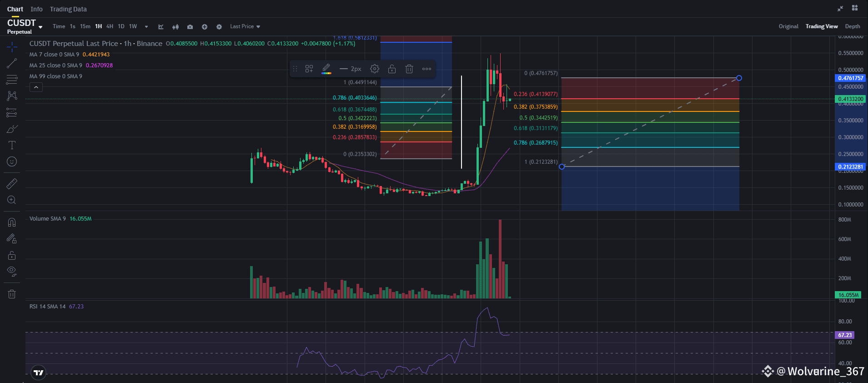868x383 pixels.
Task: Lock the selected Fibonacci drawing
Action: point(392,69)
